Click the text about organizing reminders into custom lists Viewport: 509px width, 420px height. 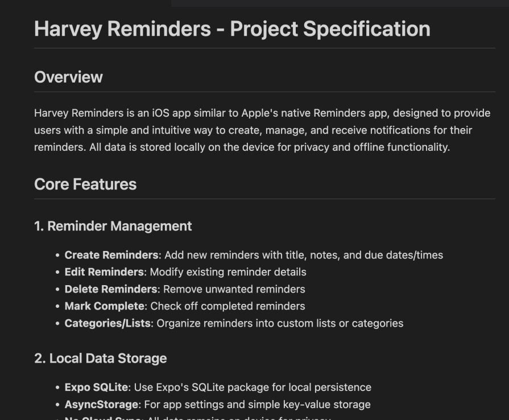coord(280,323)
